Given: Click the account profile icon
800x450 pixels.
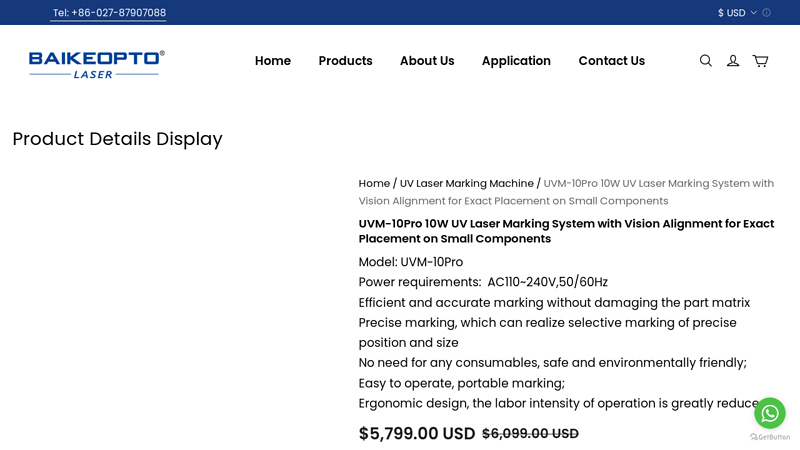Looking at the screenshot, I should pos(733,61).
